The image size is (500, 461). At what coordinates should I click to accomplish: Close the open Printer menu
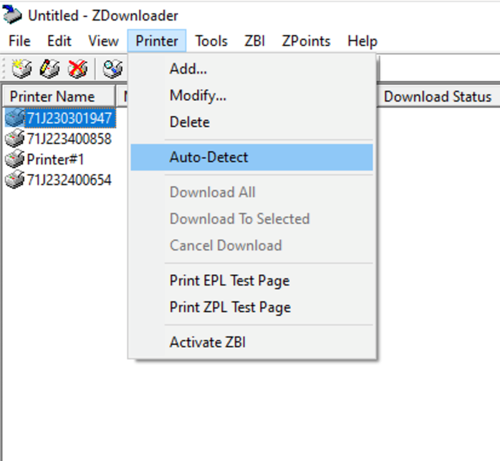157,41
